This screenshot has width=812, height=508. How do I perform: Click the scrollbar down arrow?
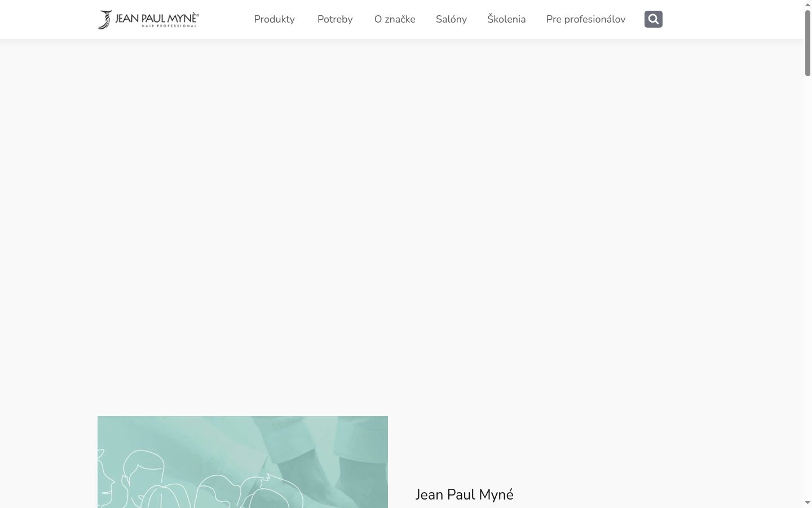point(807,503)
